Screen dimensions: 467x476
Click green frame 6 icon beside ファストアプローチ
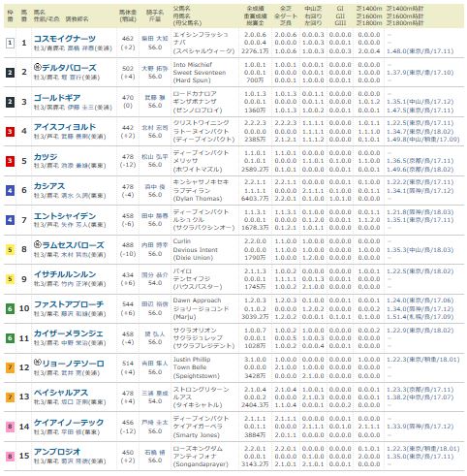(x=10, y=309)
